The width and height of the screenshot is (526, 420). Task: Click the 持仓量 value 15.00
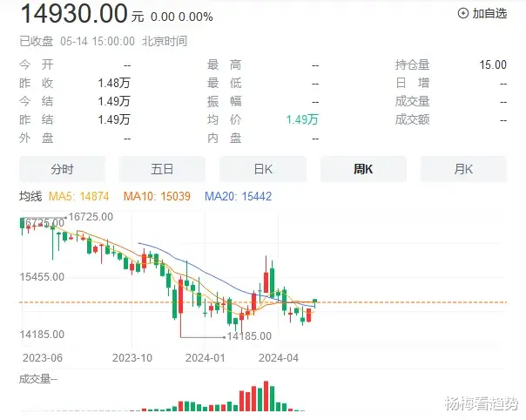pos(493,64)
